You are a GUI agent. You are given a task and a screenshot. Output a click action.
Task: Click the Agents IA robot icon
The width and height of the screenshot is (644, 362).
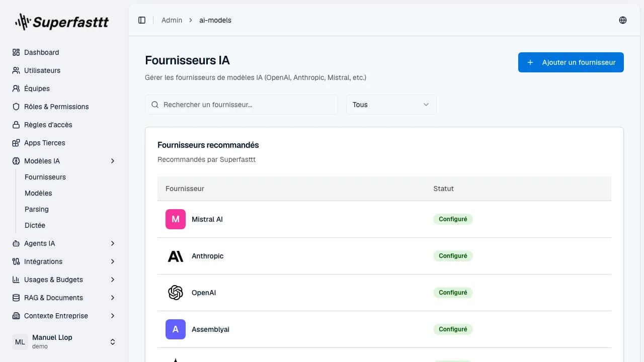16,243
